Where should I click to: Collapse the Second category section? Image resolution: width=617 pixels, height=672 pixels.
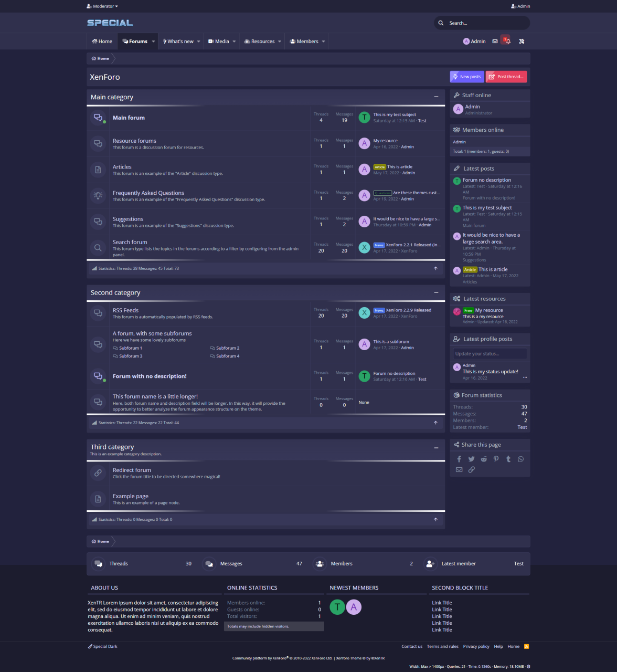[x=436, y=292]
